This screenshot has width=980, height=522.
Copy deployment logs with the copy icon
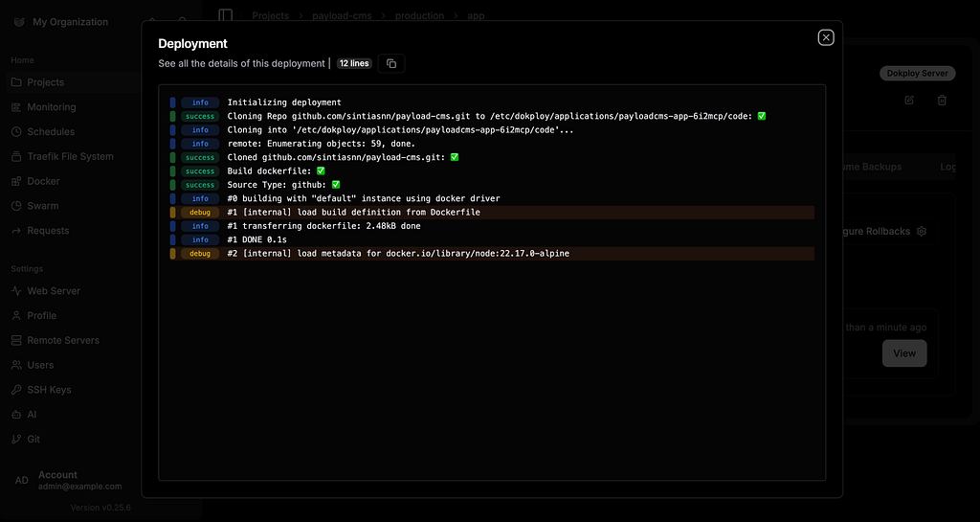[391, 64]
